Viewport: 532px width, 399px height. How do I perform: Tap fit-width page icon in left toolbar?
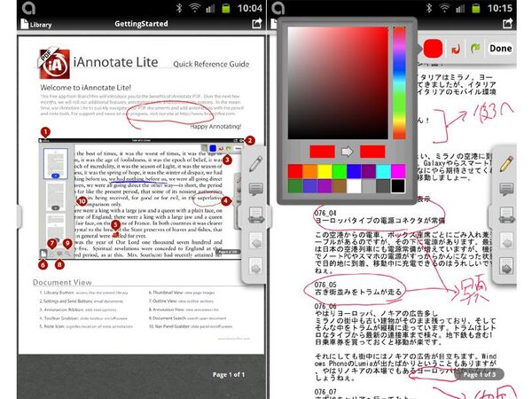(256, 215)
